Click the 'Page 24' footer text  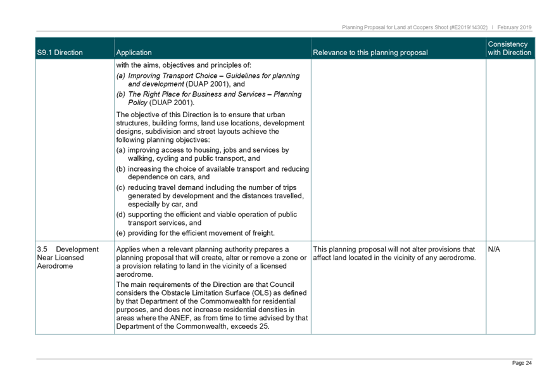click(522, 363)
